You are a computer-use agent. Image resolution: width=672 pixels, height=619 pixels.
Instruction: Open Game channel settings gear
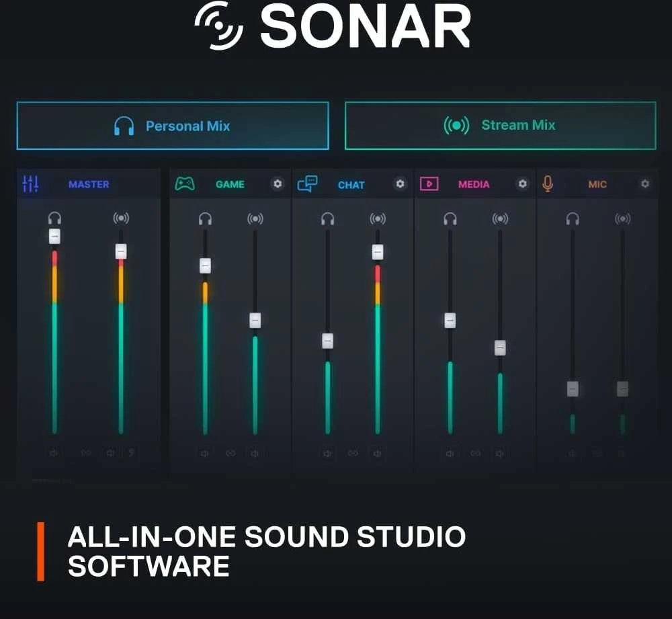tap(278, 183)
